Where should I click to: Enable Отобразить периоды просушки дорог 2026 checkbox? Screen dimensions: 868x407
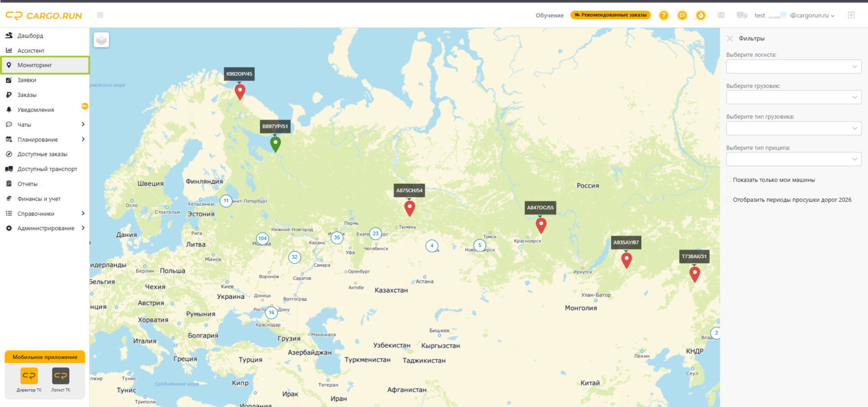coord(729,200)
